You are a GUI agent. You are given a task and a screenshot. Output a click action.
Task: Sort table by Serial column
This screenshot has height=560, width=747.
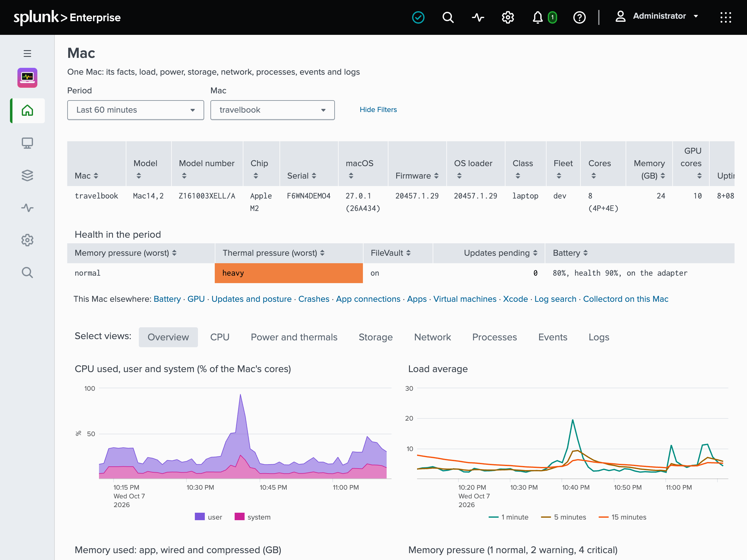[302, 176]
